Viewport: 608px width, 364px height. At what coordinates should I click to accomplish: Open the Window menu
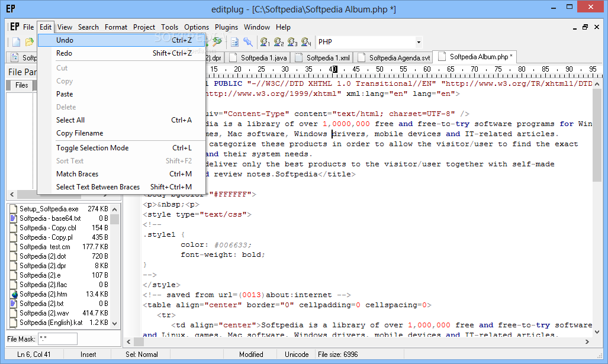coord(257,27)
